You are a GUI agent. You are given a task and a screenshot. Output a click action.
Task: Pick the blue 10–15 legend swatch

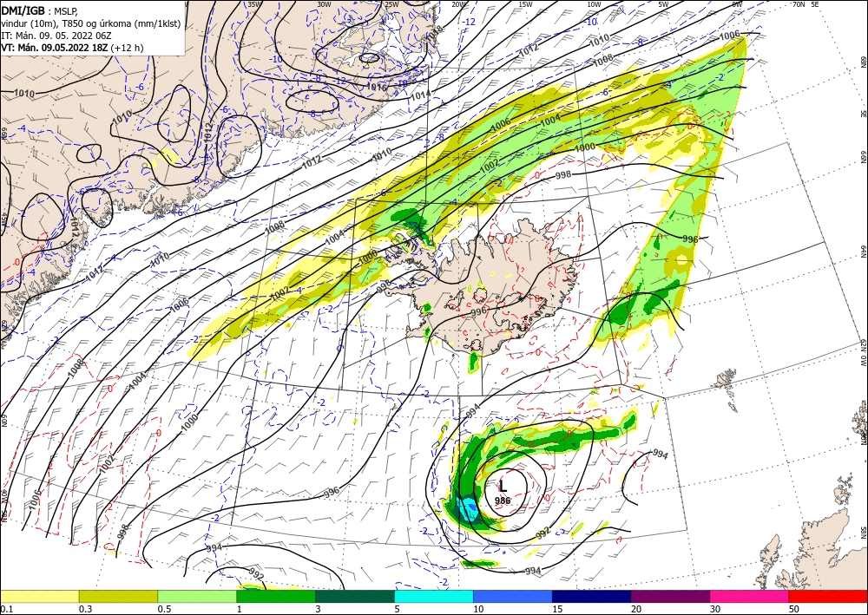click(x=513, y=596)
